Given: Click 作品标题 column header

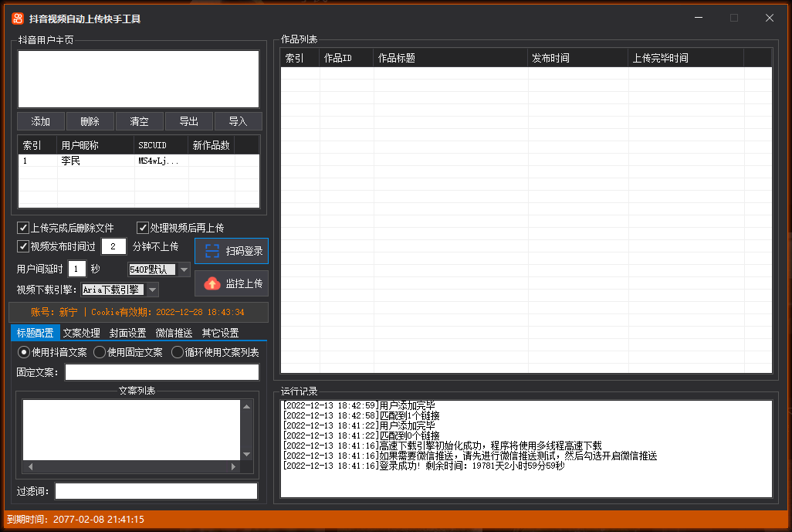Looking at the screenshot, I should coord(450,58).
